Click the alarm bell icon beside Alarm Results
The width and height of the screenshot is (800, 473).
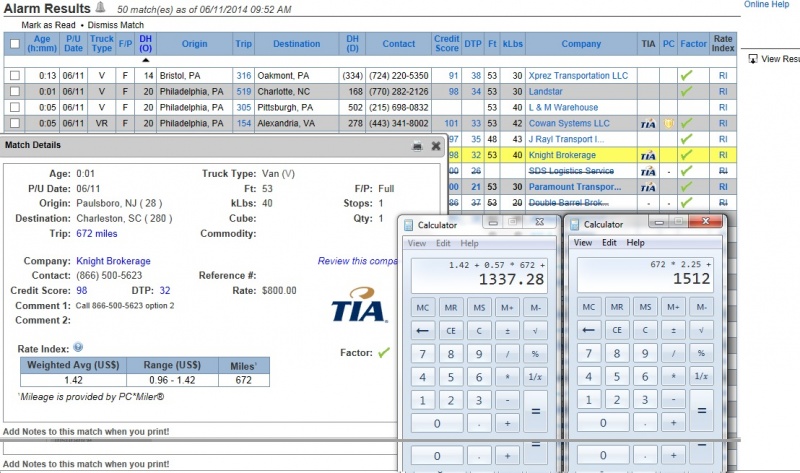pos(101,7)
